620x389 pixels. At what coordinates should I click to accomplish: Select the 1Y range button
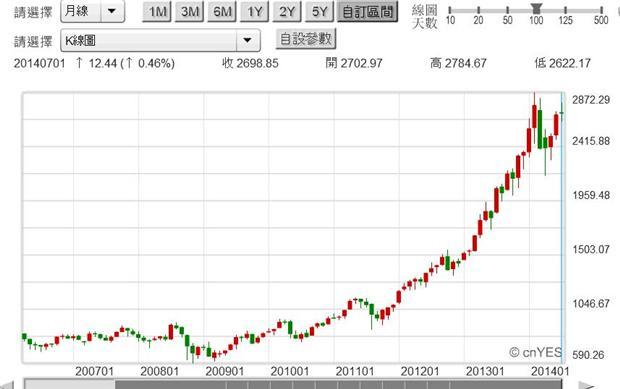coord(254,11)
